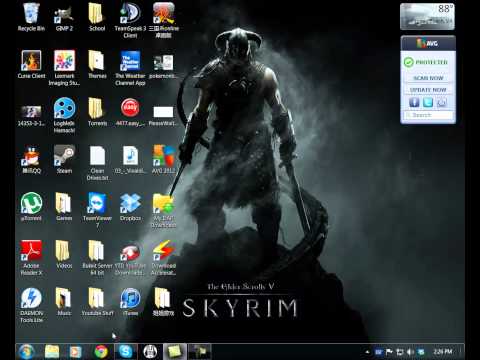Launch TeamSpeak 3 Client shortcut
The width and height of the screenshot is (480, 360).
130,21
